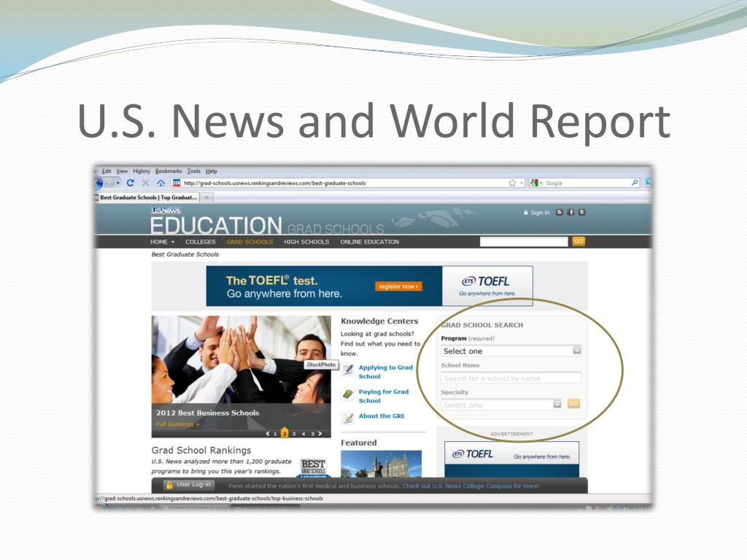Screen dimensions: 747x560
Task: Click the 2012 Best Business Schools photo
Action: pos(241,376)
